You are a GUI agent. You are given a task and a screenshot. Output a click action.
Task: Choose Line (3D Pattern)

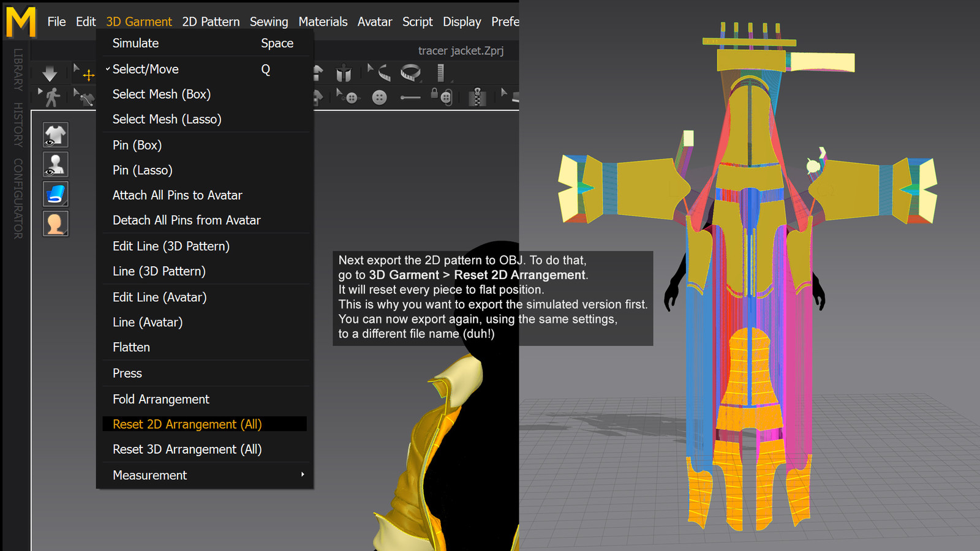(x=205, y=271)
